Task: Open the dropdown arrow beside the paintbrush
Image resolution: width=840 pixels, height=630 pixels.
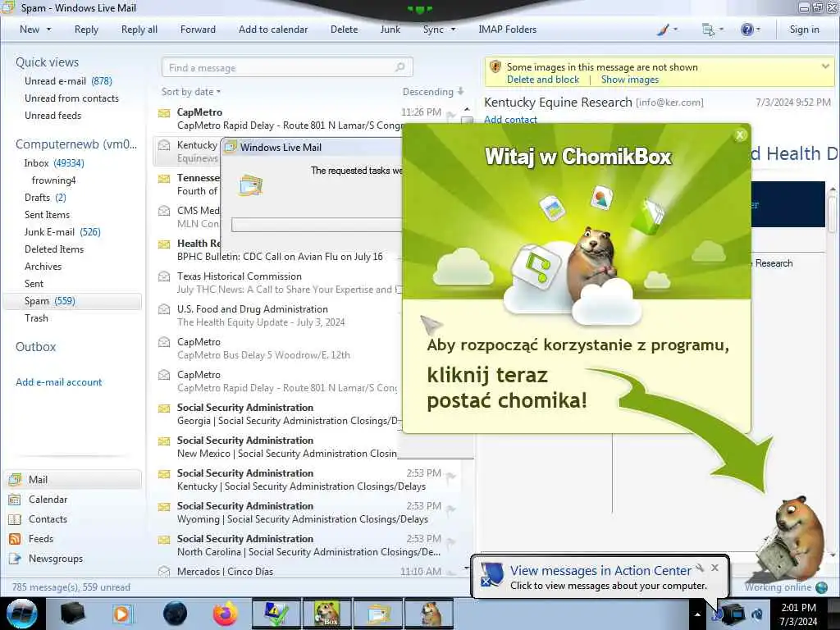Action: (x=675, y=30)
